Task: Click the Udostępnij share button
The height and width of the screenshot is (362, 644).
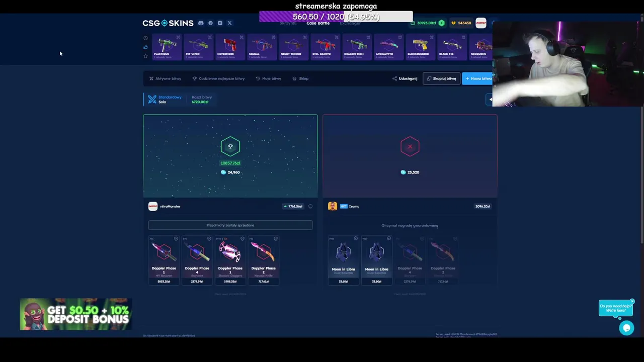Action: (x=405, y=78)
